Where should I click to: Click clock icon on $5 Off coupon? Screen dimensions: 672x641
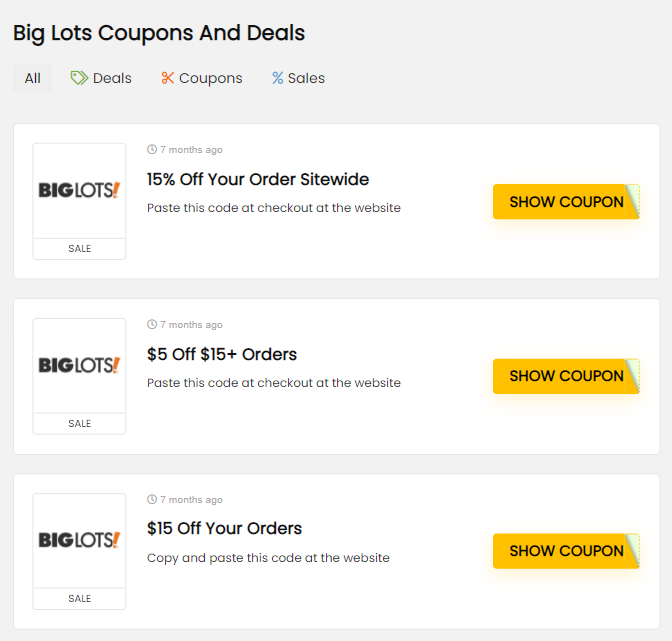[x=152, y=325]
